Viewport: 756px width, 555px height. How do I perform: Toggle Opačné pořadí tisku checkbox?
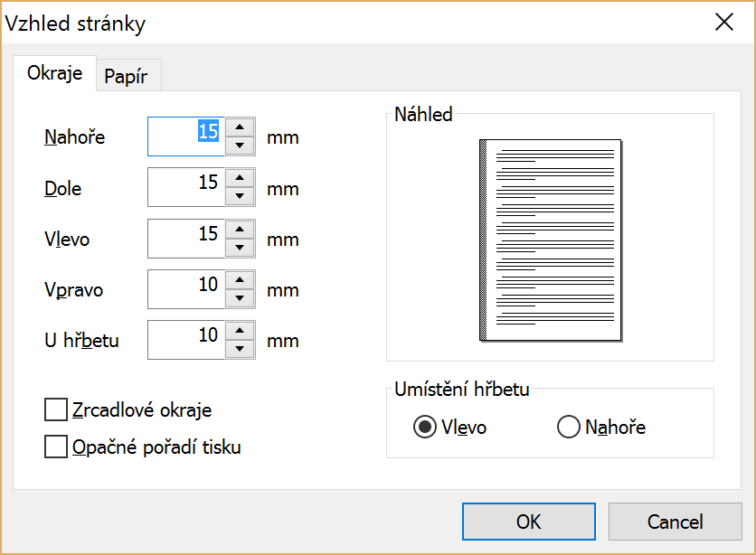tap(56, 447)
